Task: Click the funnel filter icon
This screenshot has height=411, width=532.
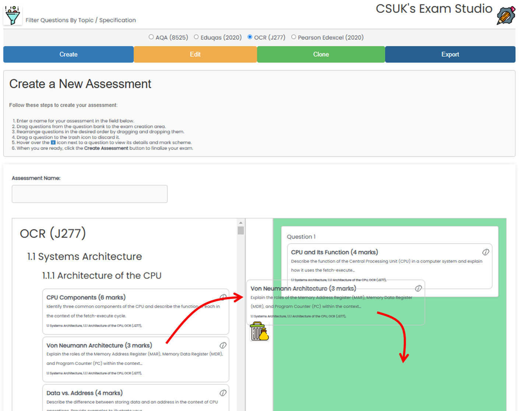Action: tap(13, 15)
